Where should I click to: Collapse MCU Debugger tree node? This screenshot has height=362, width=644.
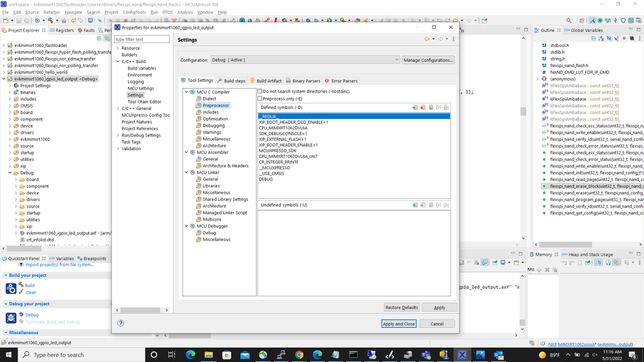coord(186,226)
